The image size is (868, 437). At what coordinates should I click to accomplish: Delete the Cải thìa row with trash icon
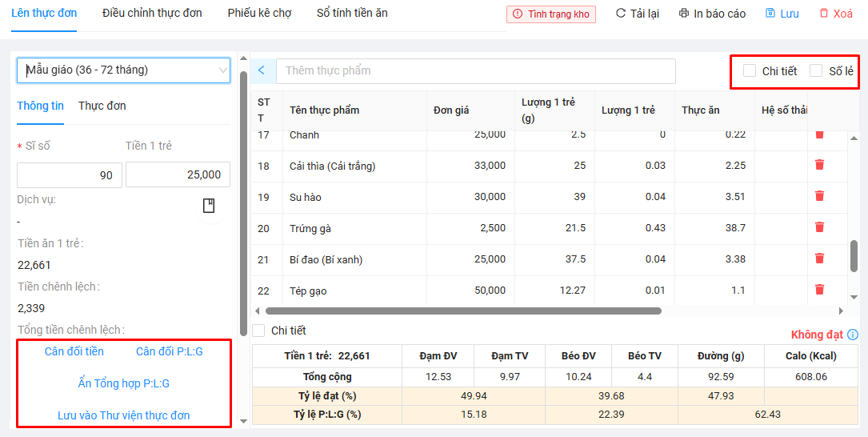[x=819, y=165]
